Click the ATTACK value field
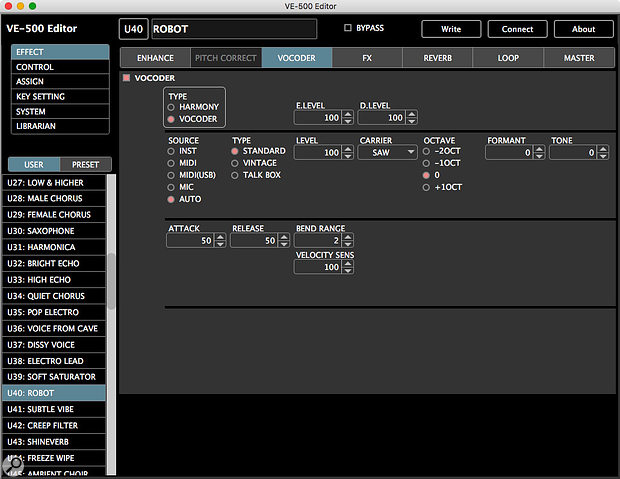 click(x=191, y=240)
